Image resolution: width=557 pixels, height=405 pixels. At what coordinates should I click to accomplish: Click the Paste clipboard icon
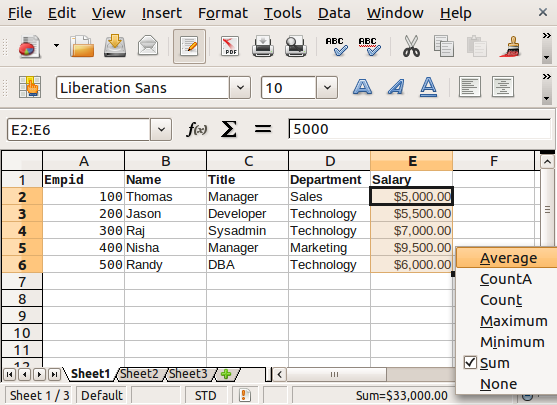click(x=477, y=47)
